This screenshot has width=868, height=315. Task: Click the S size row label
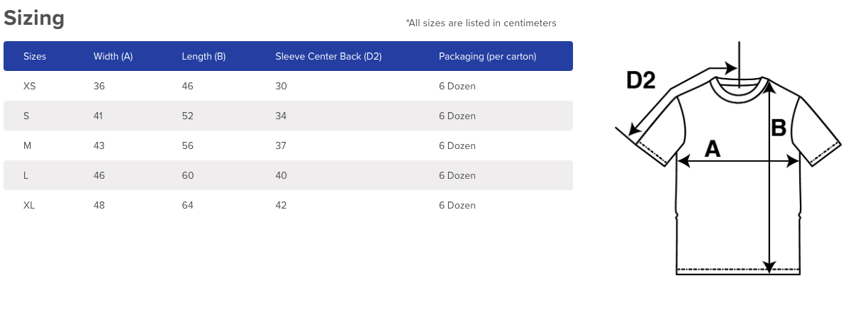[x=26, y=116]
